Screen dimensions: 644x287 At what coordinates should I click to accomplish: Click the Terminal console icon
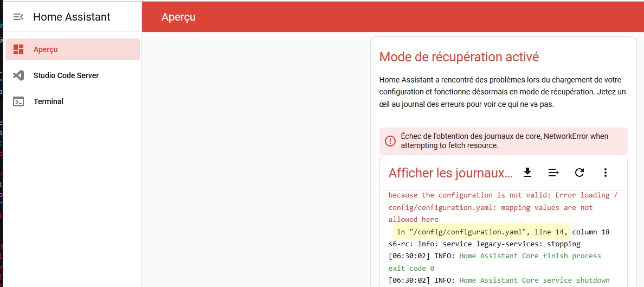coord(18,101)
